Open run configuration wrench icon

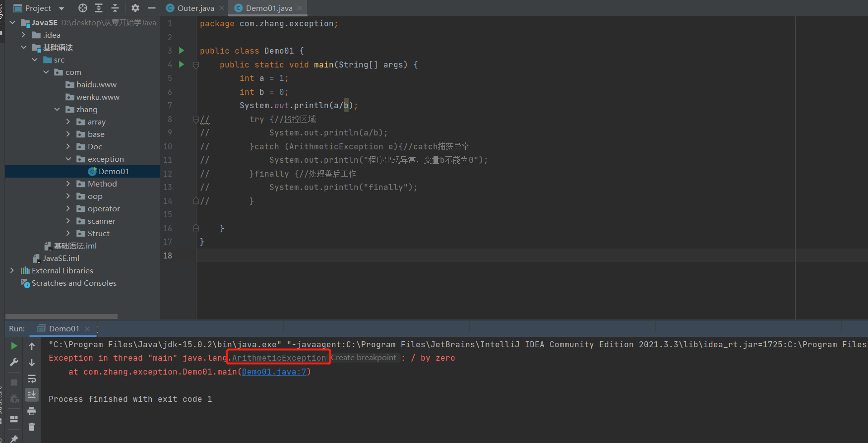coord(14,363)
